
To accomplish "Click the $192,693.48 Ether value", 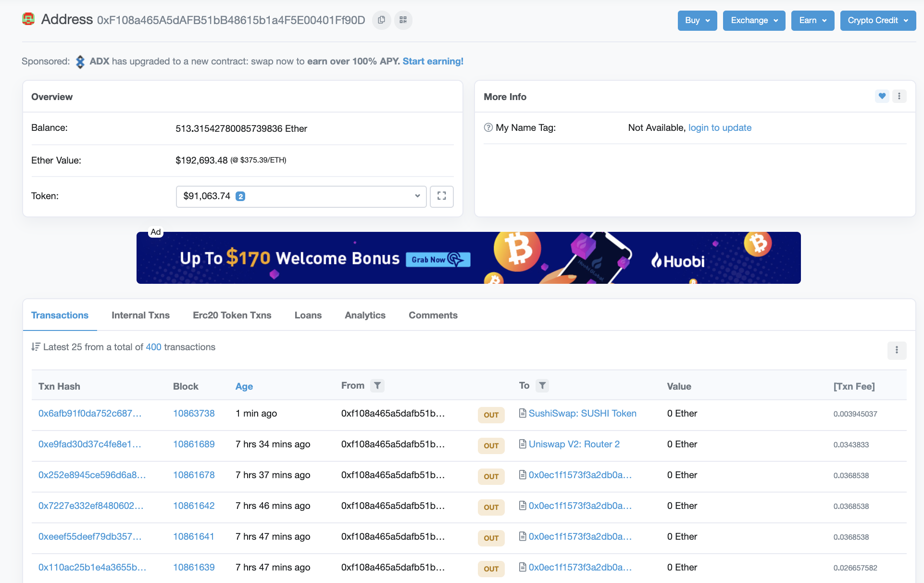I will (201, 160).
